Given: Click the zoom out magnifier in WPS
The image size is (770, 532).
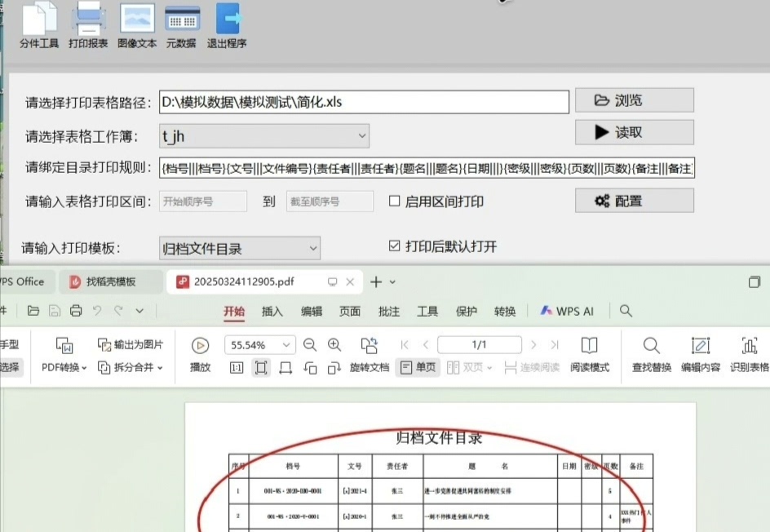Looking at the screenshot, I should pos(310,345).
